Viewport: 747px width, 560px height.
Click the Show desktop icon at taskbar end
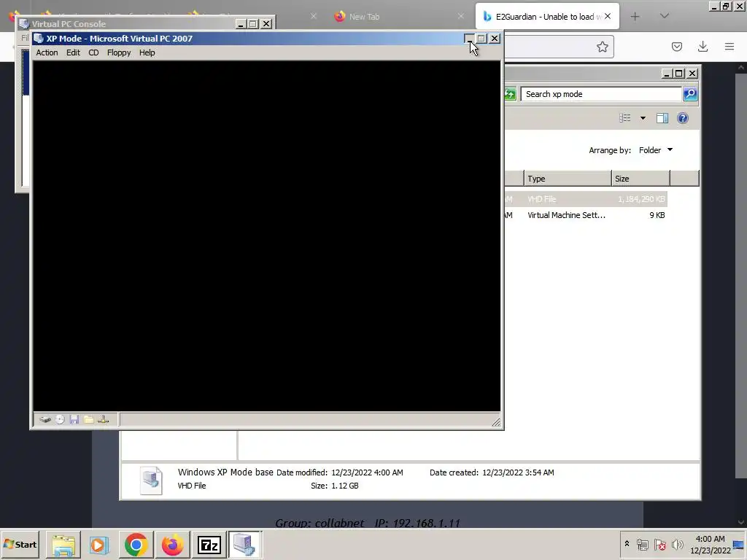click(x=740, y=545)
